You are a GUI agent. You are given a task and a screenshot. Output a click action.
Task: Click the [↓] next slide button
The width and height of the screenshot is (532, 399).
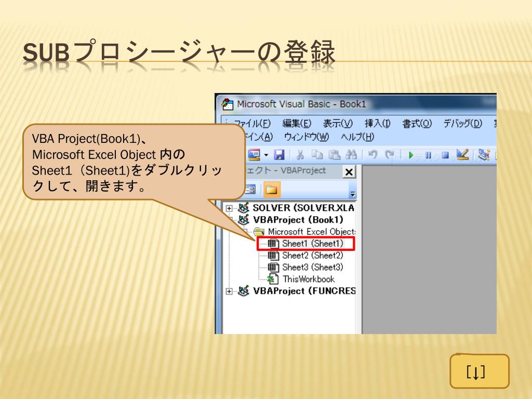click(480, 371)
